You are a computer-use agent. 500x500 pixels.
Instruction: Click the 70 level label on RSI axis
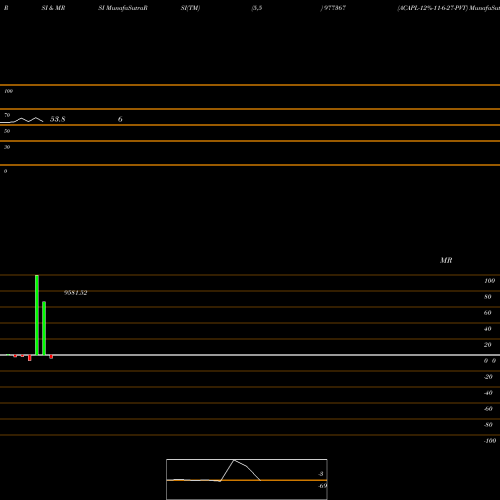pos(7,115)
